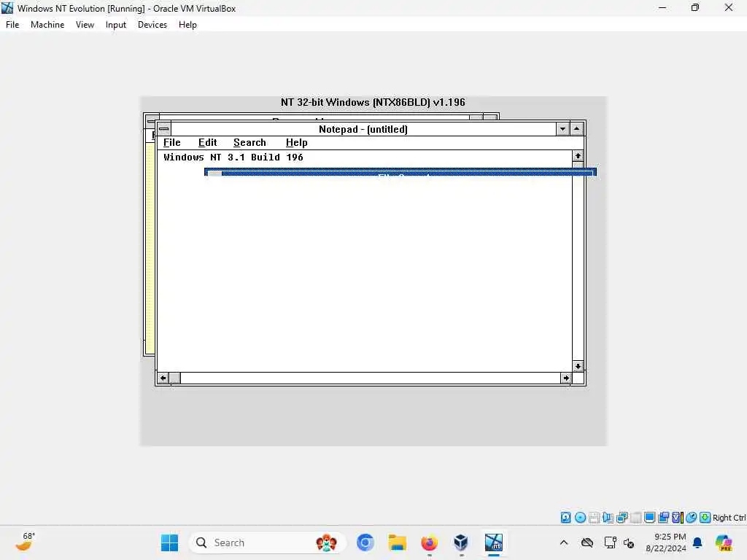Screen dimensions: 747x560
Task: Click the optical disc indicator in status bar
Action: point(580,518)
